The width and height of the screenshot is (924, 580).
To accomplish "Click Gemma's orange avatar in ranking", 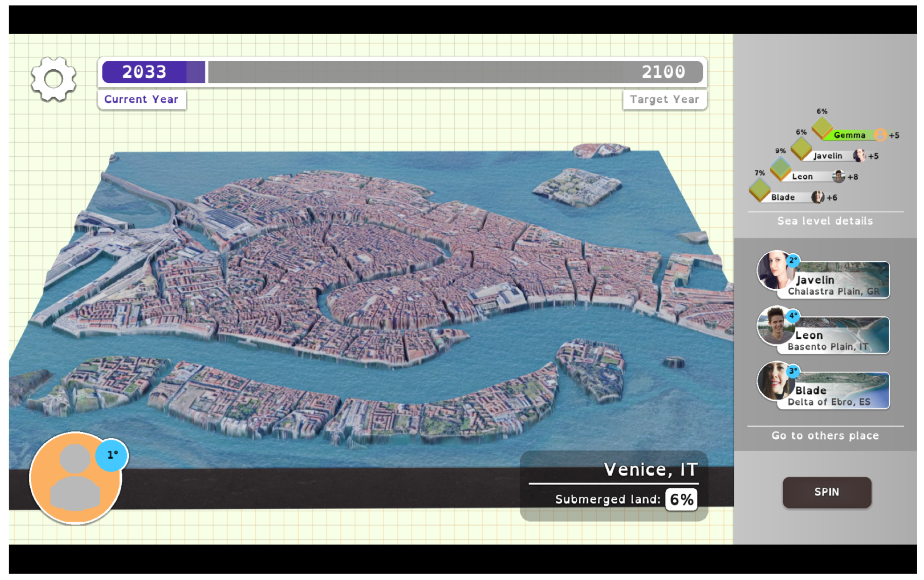I will pos(880,135).
